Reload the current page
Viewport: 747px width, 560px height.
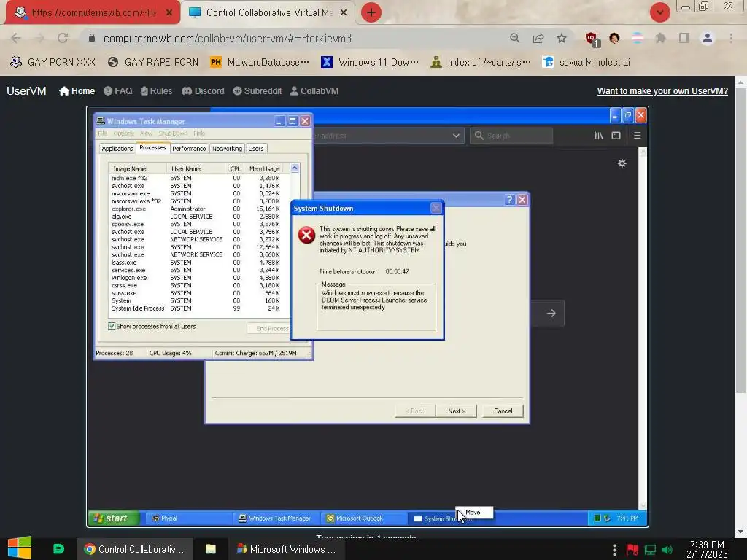(63, 38)
